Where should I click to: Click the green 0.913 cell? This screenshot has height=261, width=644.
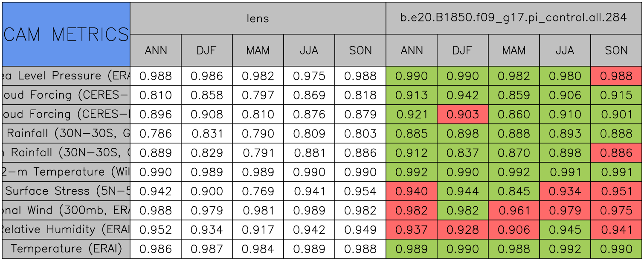coord(412,95)
